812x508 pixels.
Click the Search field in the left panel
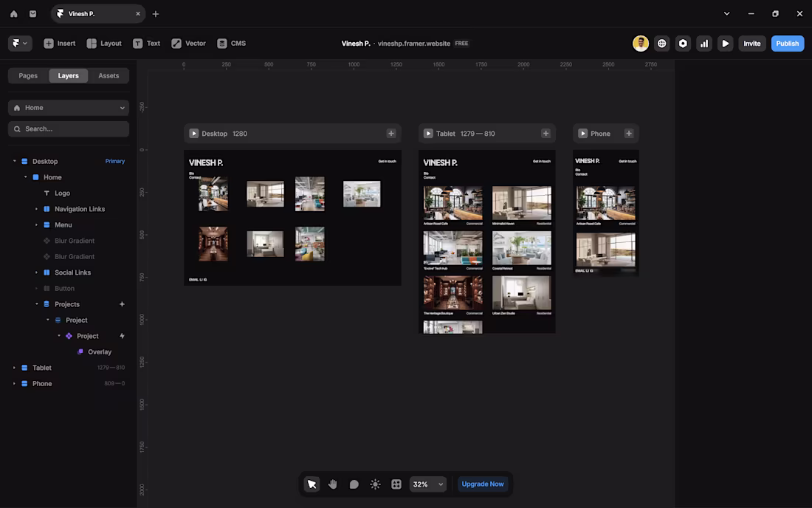coord(68,128)
